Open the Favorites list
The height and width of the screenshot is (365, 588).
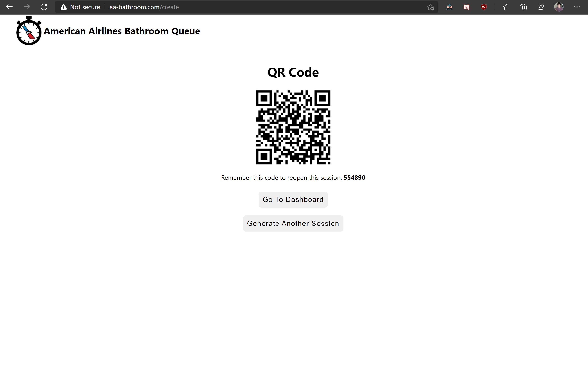click(x=506, y=7)
